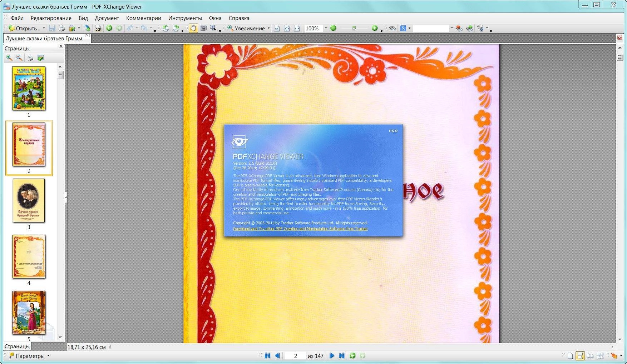Click the email document icon
The height and width of the screenshot is (364, 627).
tap(72, 28)
